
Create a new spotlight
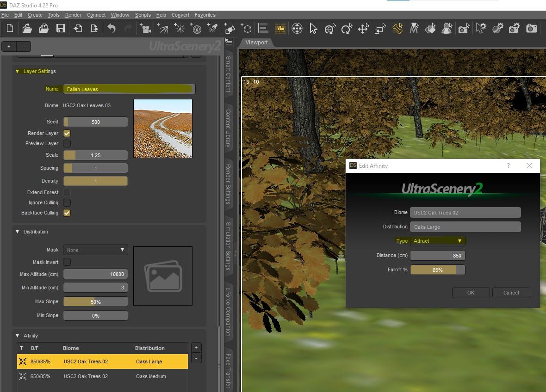tap(212, 28)
